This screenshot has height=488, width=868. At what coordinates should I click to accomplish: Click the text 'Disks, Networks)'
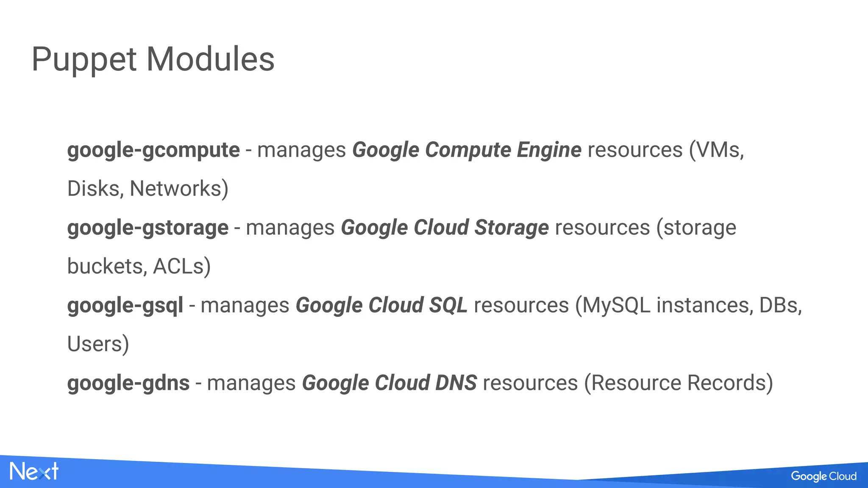tap(148, 189)
